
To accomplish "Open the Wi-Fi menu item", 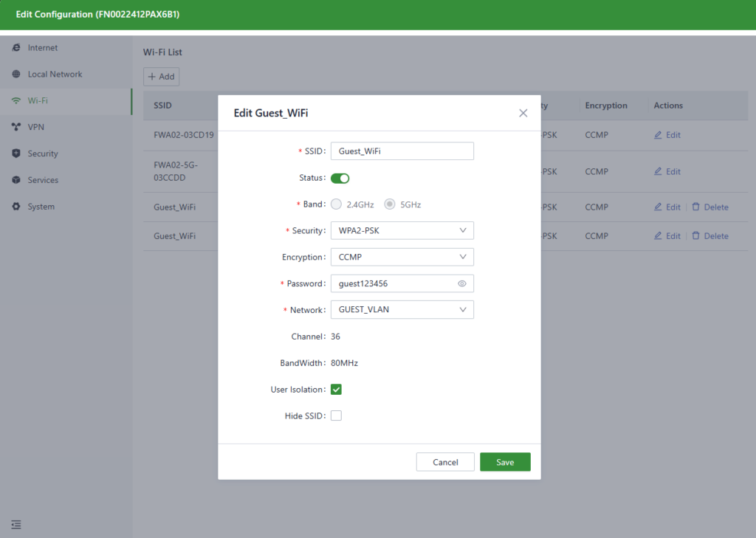I will click(x=38, y=100).
